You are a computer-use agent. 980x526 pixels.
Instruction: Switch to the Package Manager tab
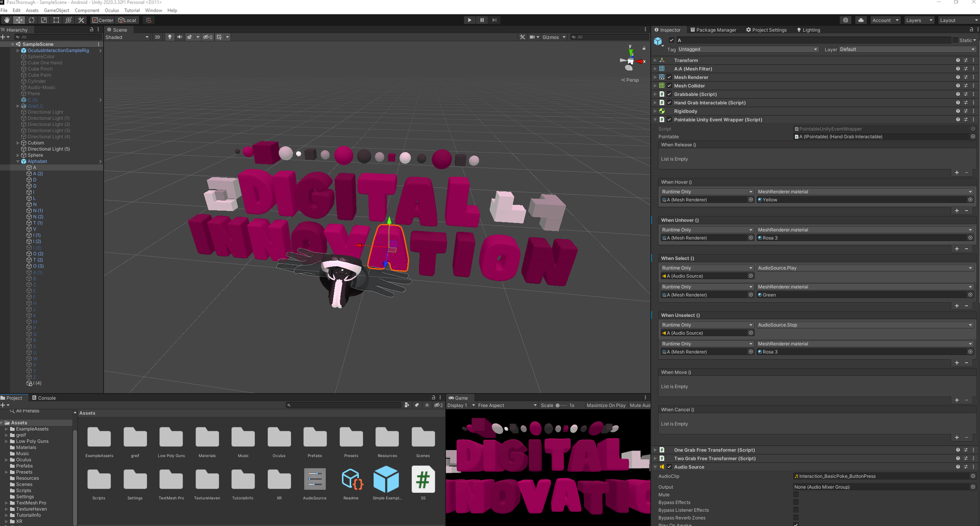pos(713,30)
